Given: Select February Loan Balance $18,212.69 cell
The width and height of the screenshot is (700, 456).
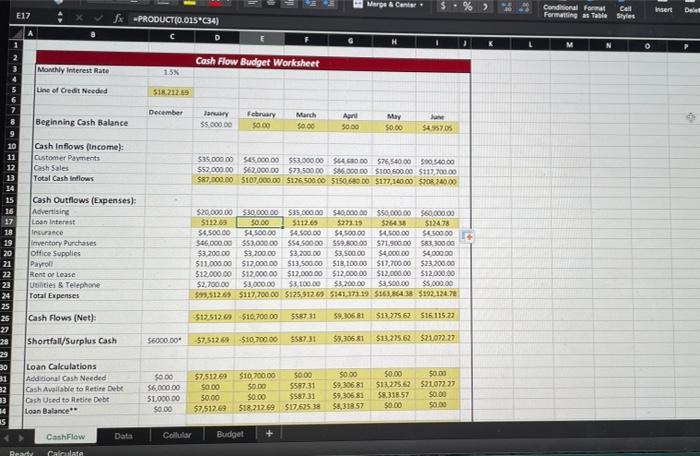Looking at the screenshot, I should 257,408.
